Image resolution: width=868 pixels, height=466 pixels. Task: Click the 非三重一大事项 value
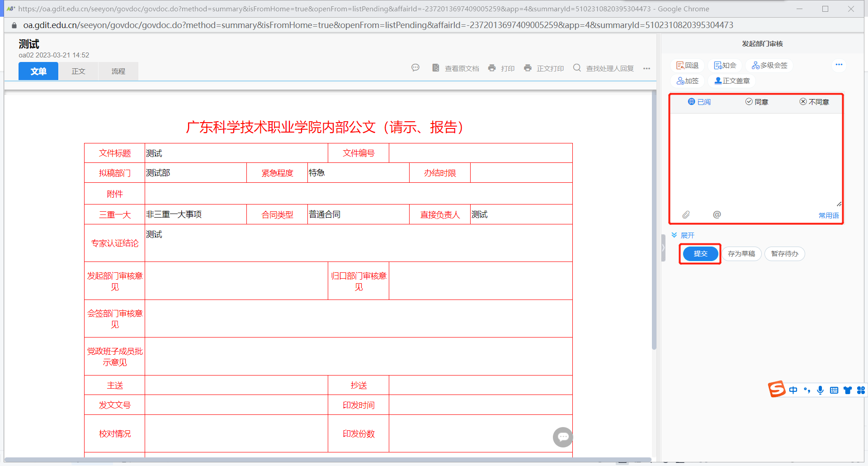pos(174,214)
